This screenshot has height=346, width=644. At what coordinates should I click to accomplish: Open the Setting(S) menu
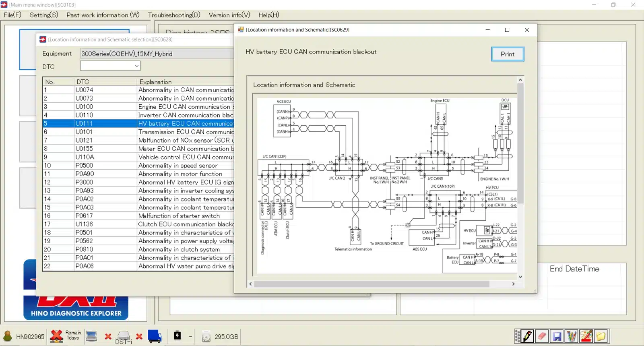[44, 15]
